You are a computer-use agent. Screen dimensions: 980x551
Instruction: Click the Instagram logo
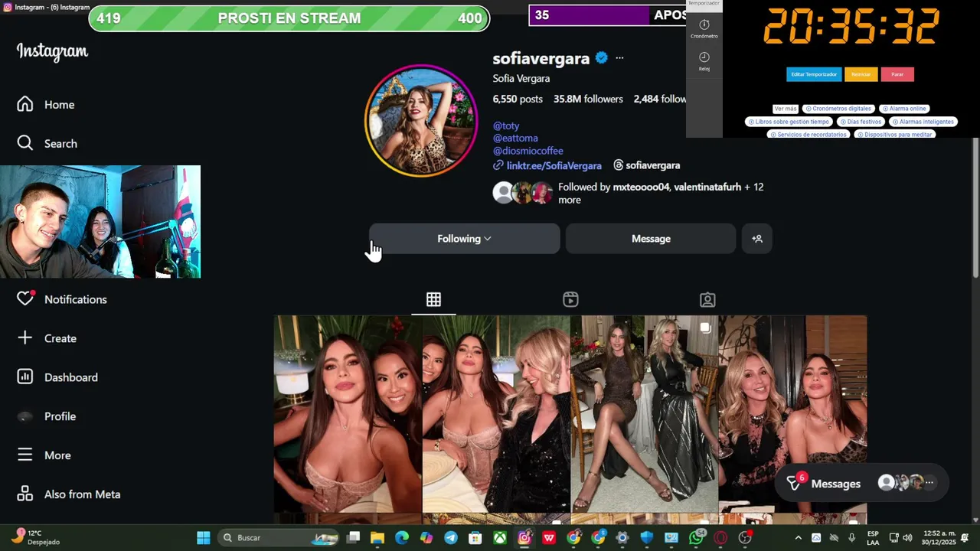click(52, 51)
